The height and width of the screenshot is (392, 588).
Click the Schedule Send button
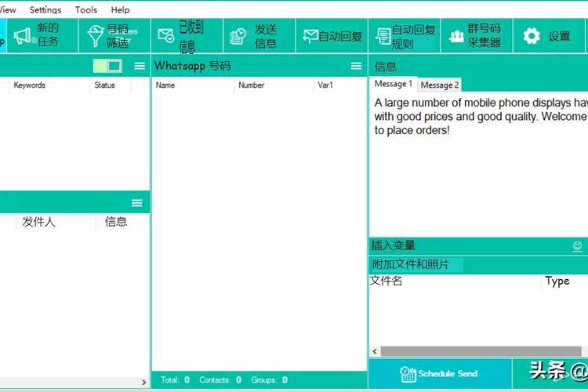tap(440, 374)
